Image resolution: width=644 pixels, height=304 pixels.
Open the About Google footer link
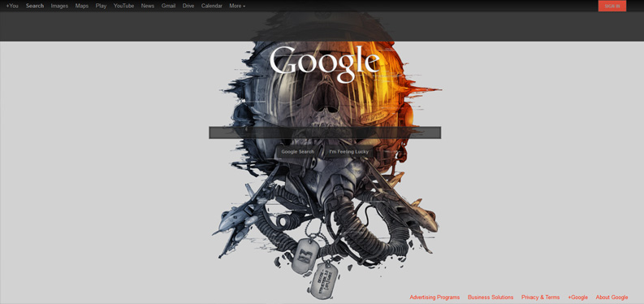pyautogui.click(x=612, y=297)
